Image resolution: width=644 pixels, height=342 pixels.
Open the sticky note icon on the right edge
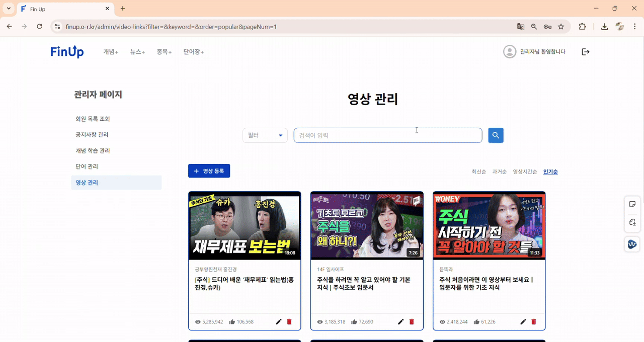(x=632, y=204)
